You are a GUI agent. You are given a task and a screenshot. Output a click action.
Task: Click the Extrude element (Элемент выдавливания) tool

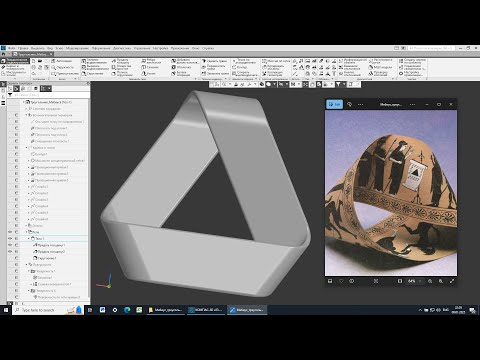(95, 61)
